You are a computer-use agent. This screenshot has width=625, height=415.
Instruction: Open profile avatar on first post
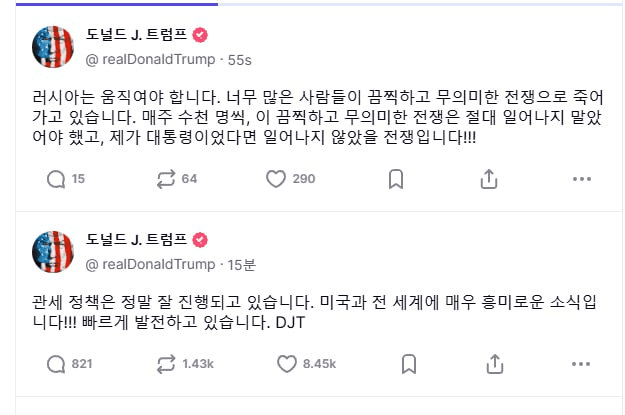pyautogui.click(x=54, y=46)
